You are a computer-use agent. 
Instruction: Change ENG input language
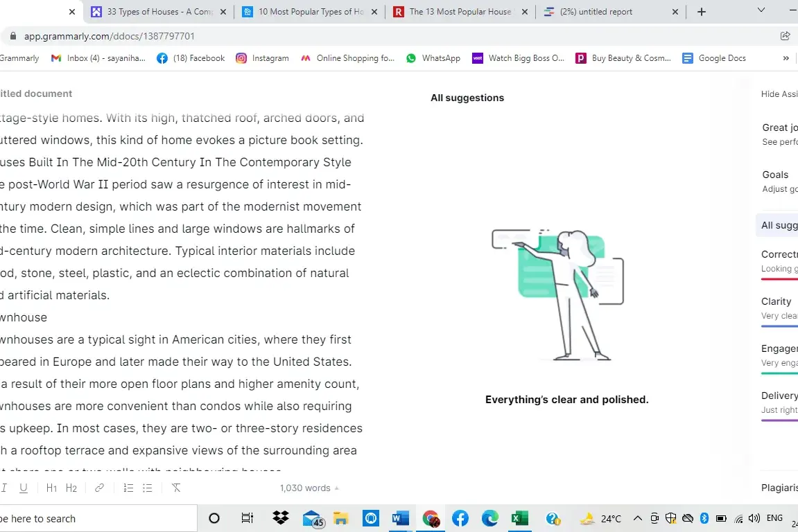[774, 517]
